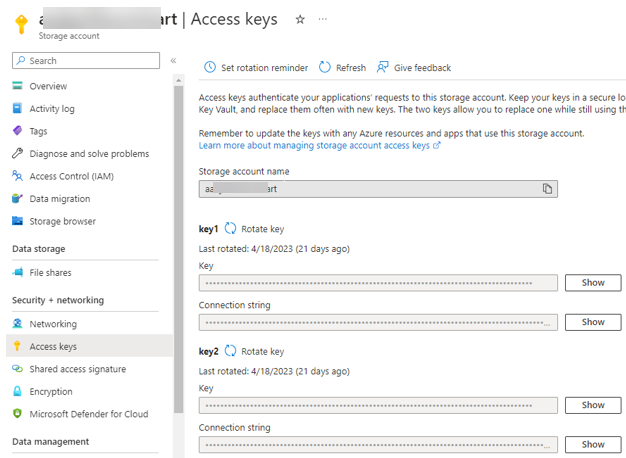Open the Encryption settings page
Viewport: 626px width, 458px height.
(x=51, y=392)
